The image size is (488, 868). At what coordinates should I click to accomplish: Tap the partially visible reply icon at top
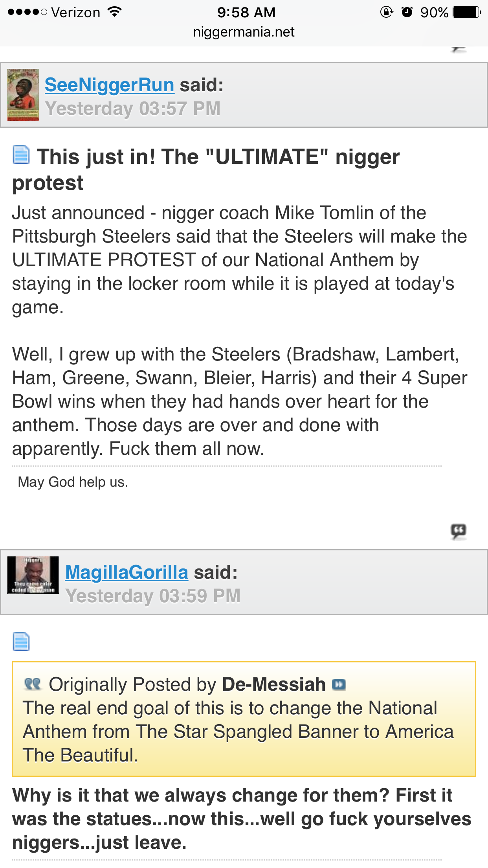(459, 50)
